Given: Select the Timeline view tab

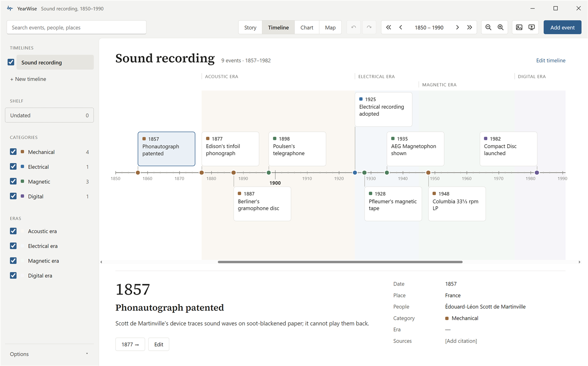Looking at the screenshot, I should (278, 27).
